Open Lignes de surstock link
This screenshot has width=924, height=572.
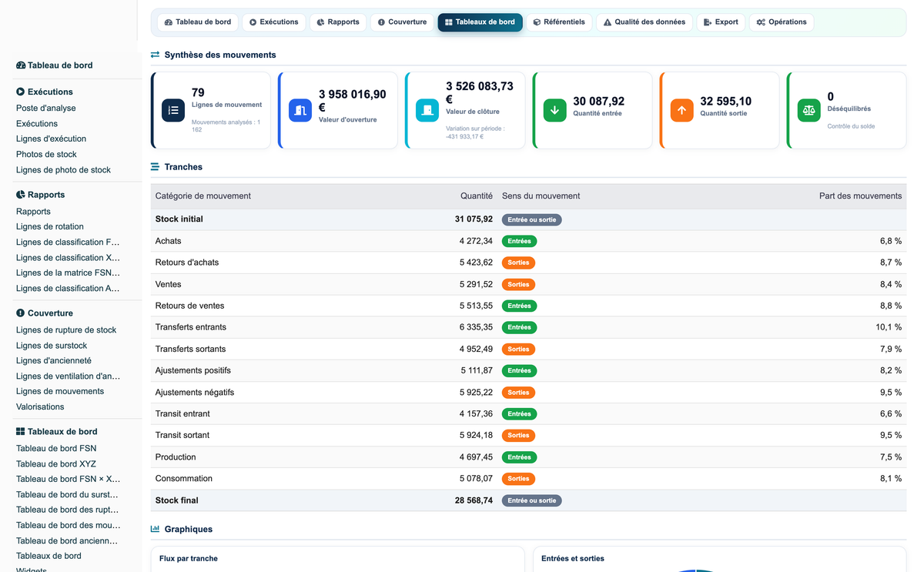[52, 346]
